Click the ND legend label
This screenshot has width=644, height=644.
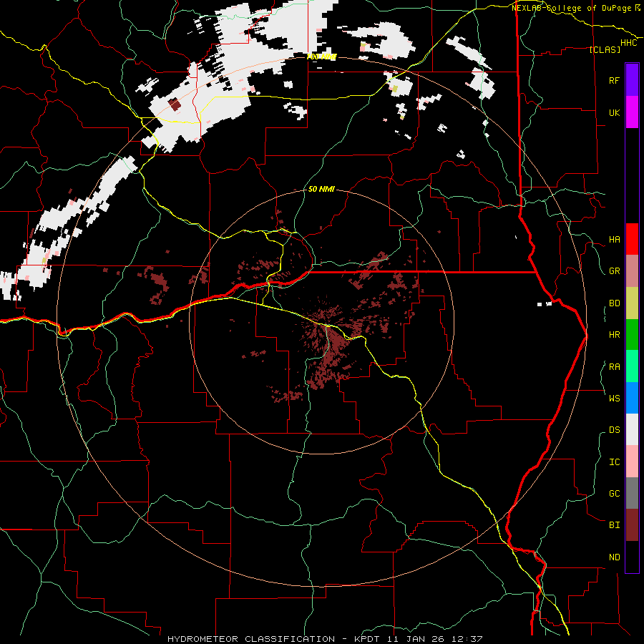[x=614, y=557]
